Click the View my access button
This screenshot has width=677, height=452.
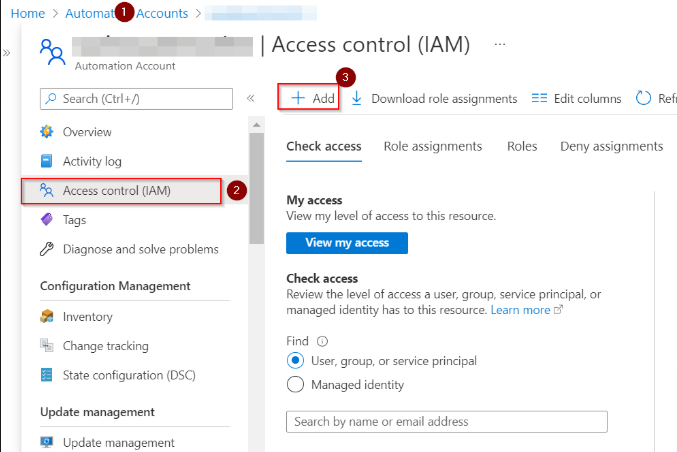coord(346,243)
